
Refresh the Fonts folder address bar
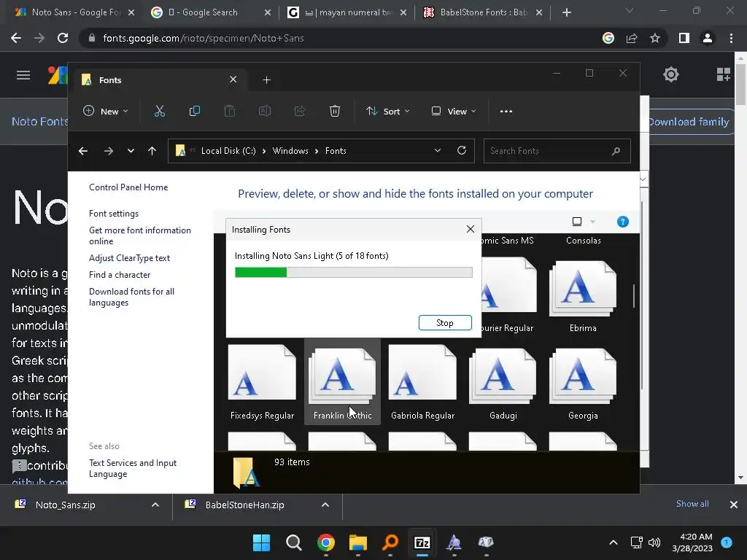point(462,150)
